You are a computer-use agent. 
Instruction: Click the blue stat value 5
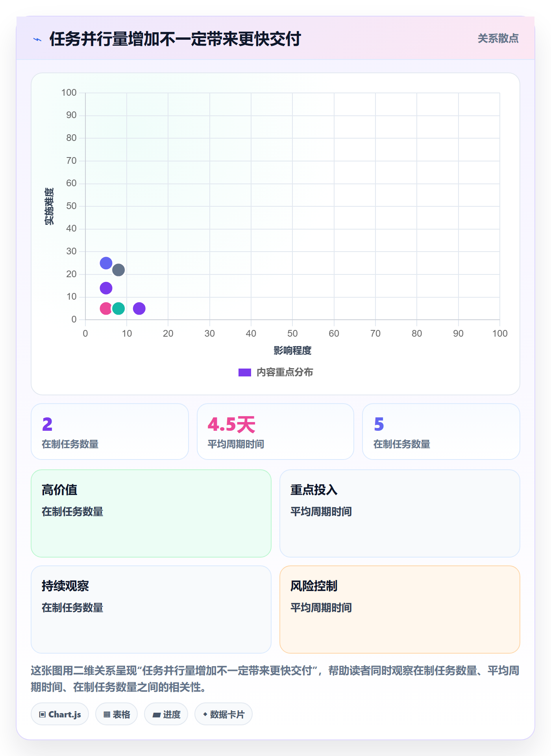379,424
